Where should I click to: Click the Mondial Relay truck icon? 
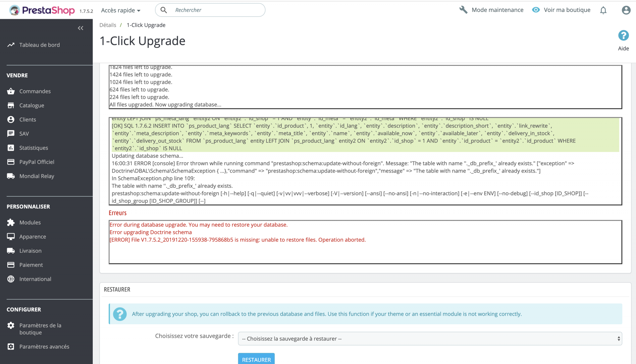pyautogui.click(x=11, y=176)
